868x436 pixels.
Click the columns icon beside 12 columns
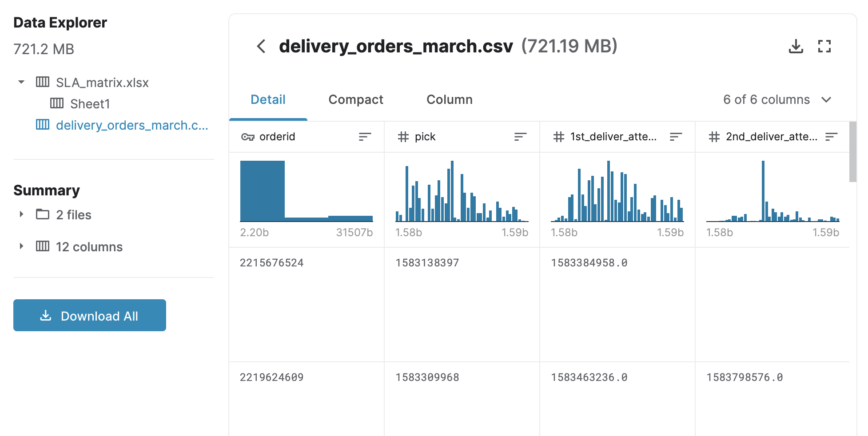[x=43, y=246]
